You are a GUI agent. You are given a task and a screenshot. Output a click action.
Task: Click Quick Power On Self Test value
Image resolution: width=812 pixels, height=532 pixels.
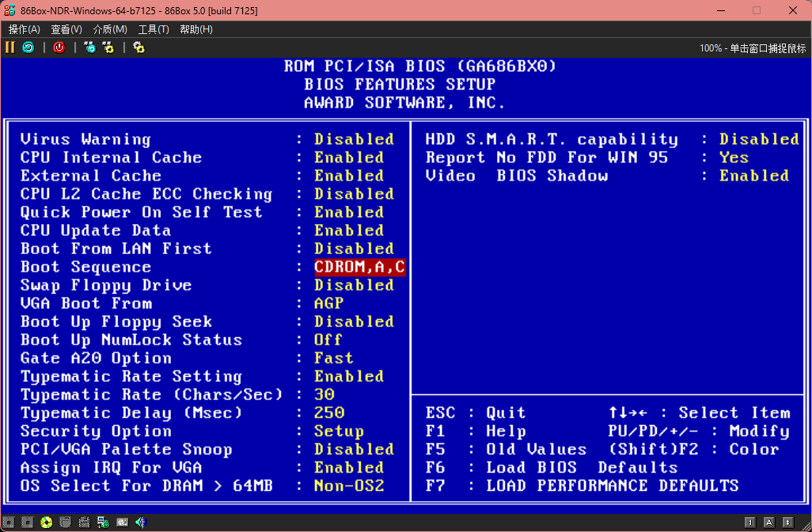tap(349, 212)
